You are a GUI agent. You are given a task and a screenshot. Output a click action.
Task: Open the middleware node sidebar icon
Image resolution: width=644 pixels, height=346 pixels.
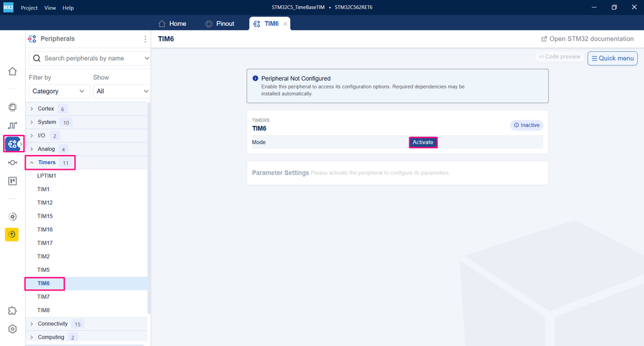click(x=12, y=163)
